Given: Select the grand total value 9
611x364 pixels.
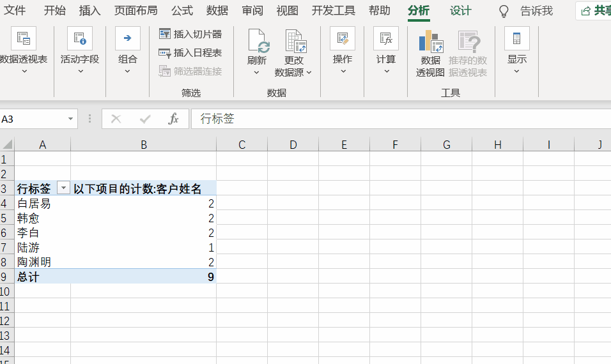Looking at the screenshot, I should click(x=143, y=277).
